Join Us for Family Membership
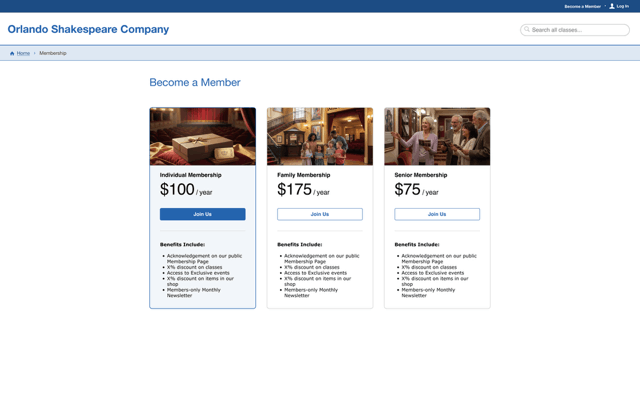 point(320,214)
